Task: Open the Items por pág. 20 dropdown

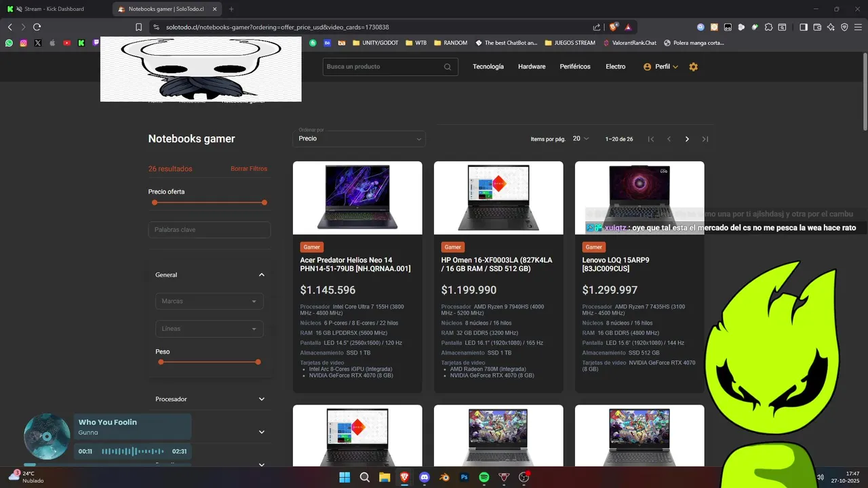Action: 580,139
